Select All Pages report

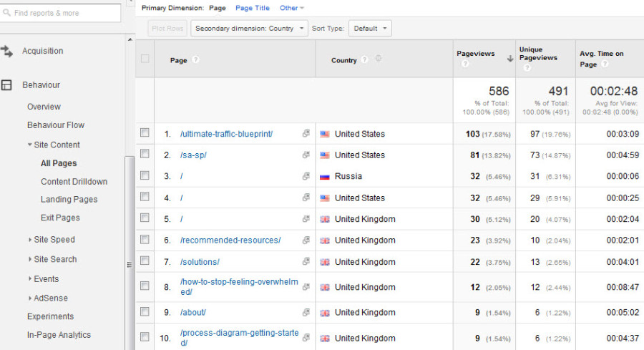tap(59, 163)
